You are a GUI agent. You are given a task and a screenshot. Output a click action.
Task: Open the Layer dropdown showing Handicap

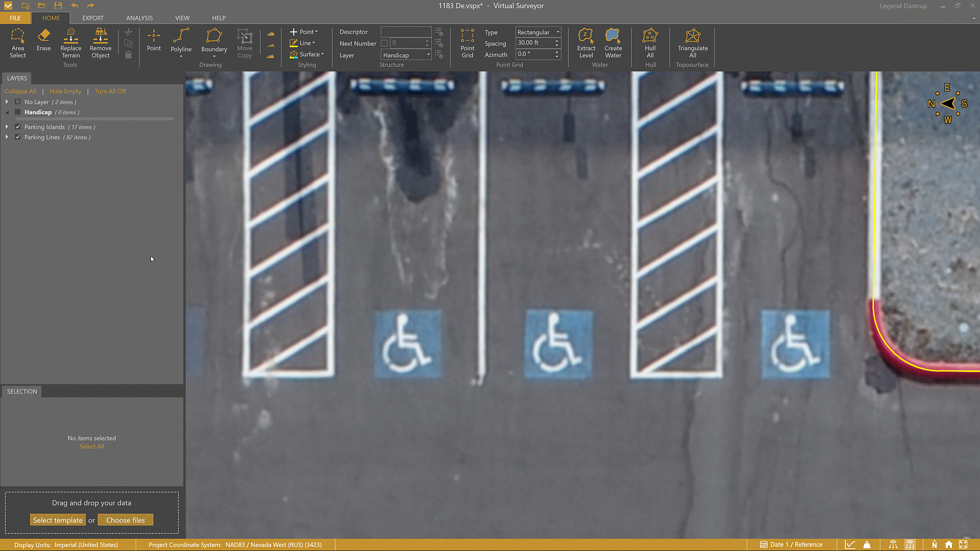pyautogui.click(x=406, y=55)
